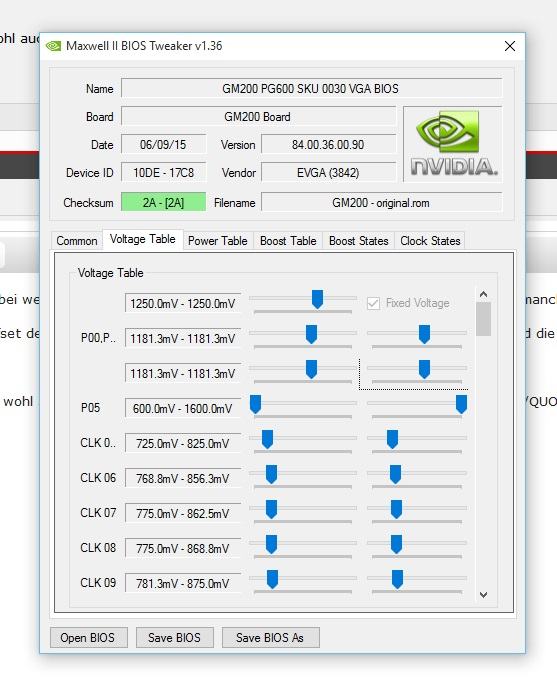Screen dimensions: 557x682
Task: Click the CLK 09 781.3mV - 875.0mV field
Action: pyautogui.click(x=183, y=583)
